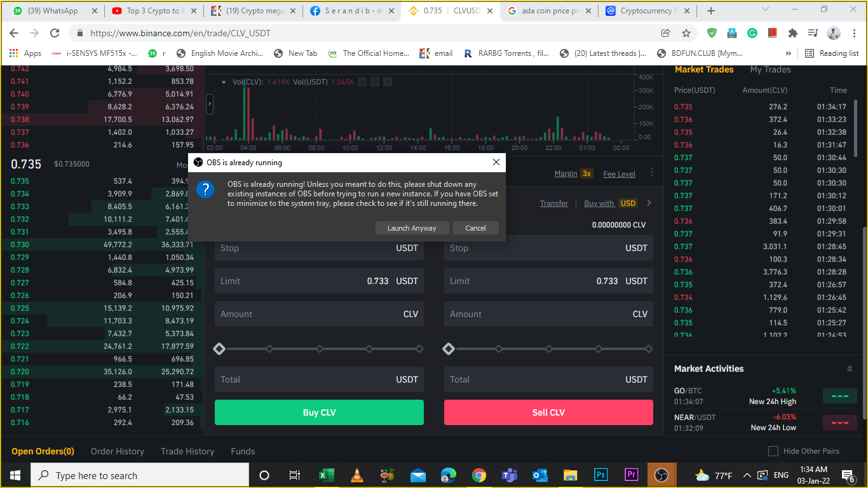Toggle volume indicator visibility eye icon
868x488 pixels.
[x=362, y=82]
